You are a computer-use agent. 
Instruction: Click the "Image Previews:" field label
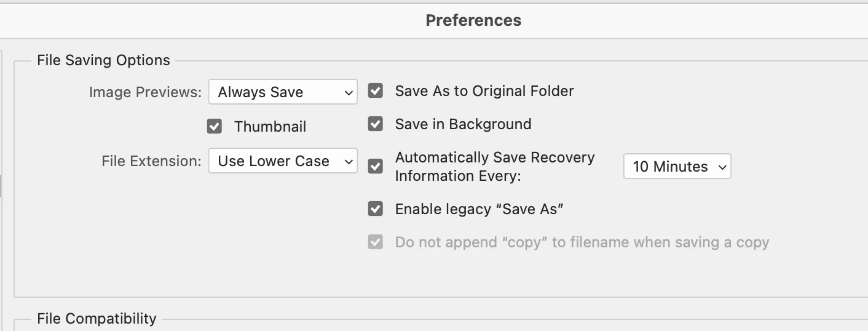[x=145, y=92]
